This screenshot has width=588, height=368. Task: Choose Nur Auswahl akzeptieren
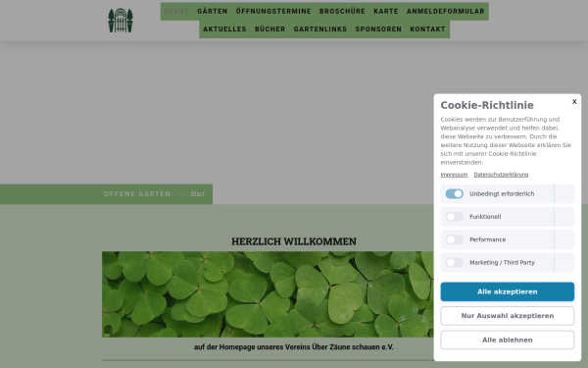(x=508, y=316)
